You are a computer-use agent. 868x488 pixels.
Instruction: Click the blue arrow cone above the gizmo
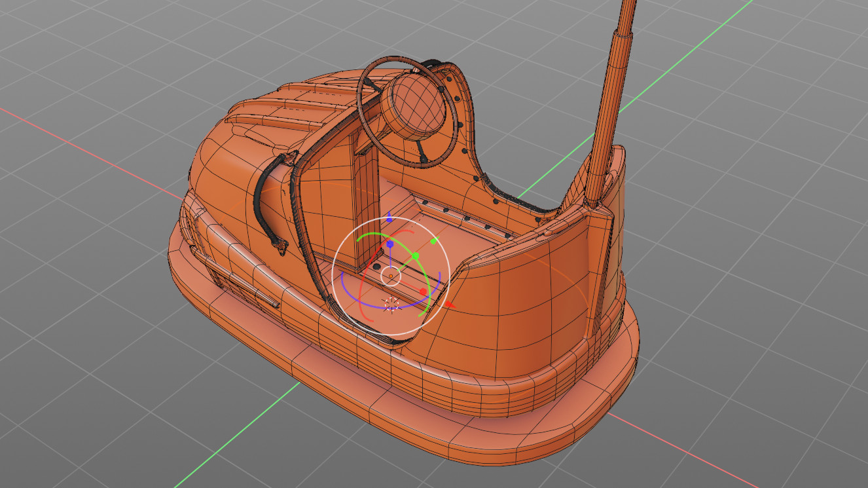(389, 217)
